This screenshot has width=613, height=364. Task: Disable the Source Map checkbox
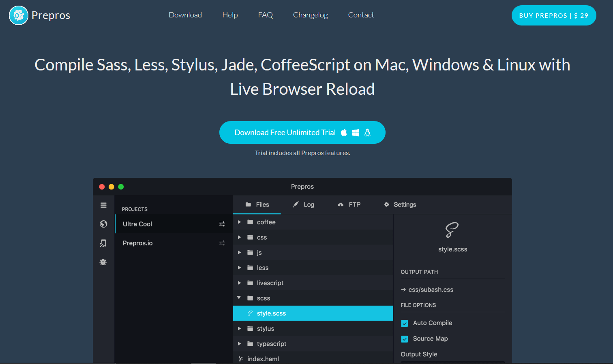tap(405, 339)
